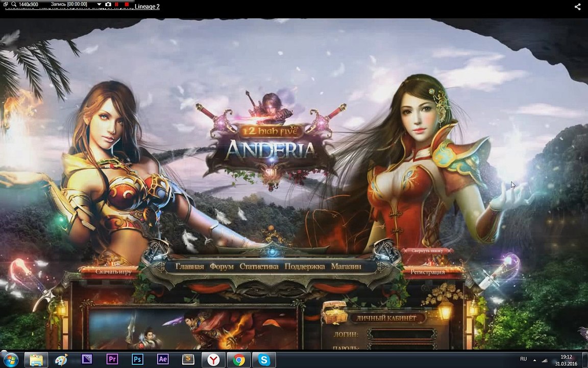Launch Adobe Photoshop from taskbar

click(137, 360)
